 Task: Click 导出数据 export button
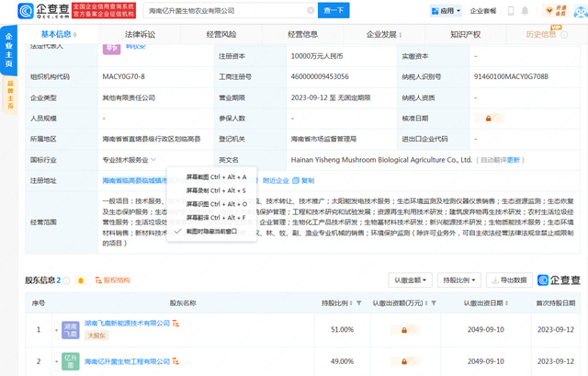(509, 280)
